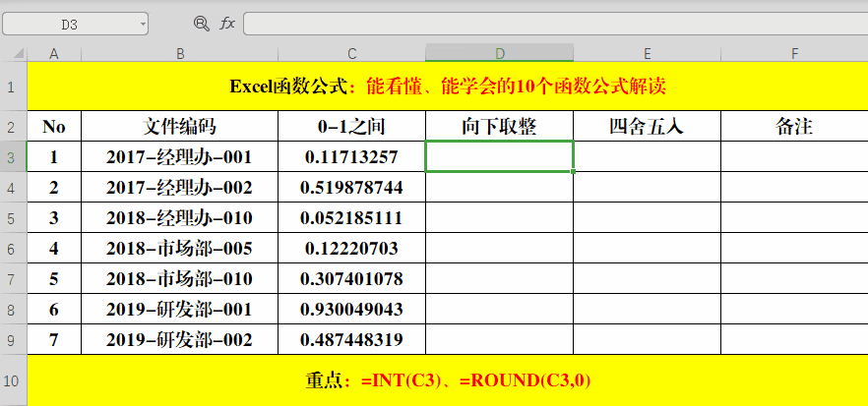Select row 2 header
Screen dimensions: 868x406
14,126
